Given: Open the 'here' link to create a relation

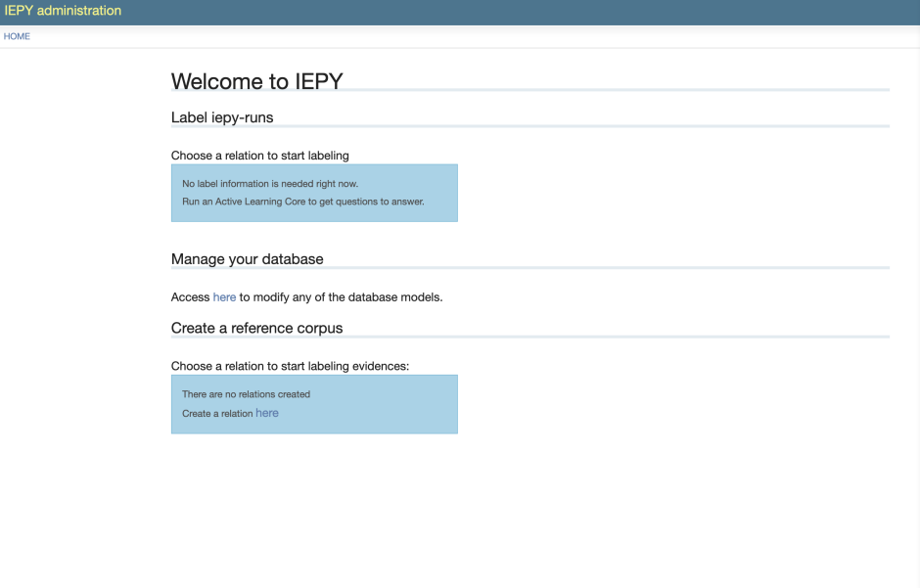Looking at the screenshot, I should click(x=267, y=413).
